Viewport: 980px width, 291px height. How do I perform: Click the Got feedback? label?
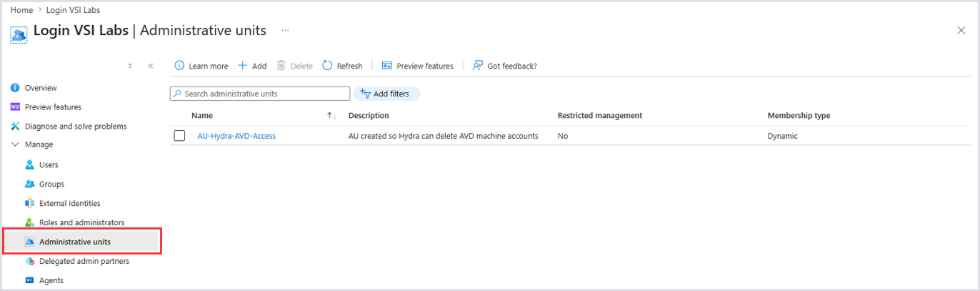tap(512, 66)
